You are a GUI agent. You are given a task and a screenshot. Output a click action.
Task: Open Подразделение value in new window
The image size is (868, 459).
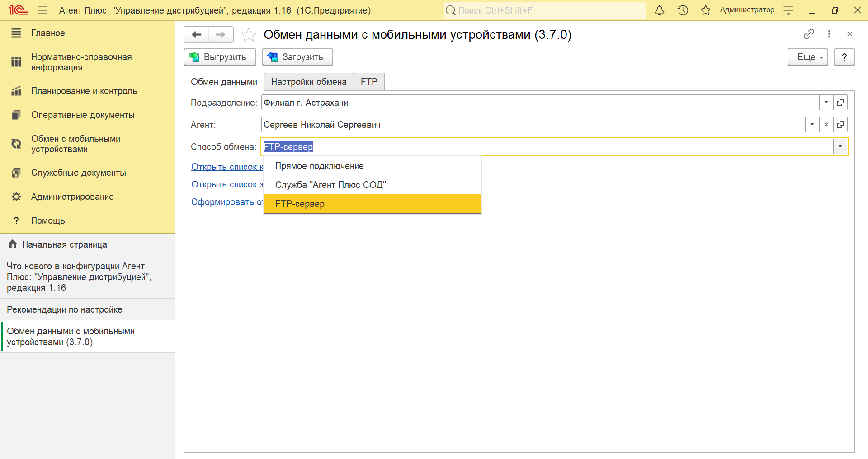(840, 103)
